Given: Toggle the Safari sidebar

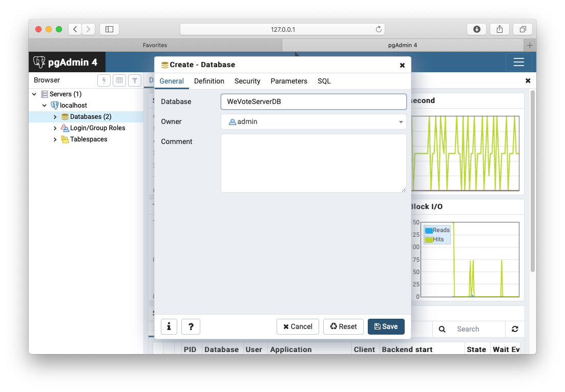Looking at the screenshot, I should pyautogui.click(x=109, y=29).
